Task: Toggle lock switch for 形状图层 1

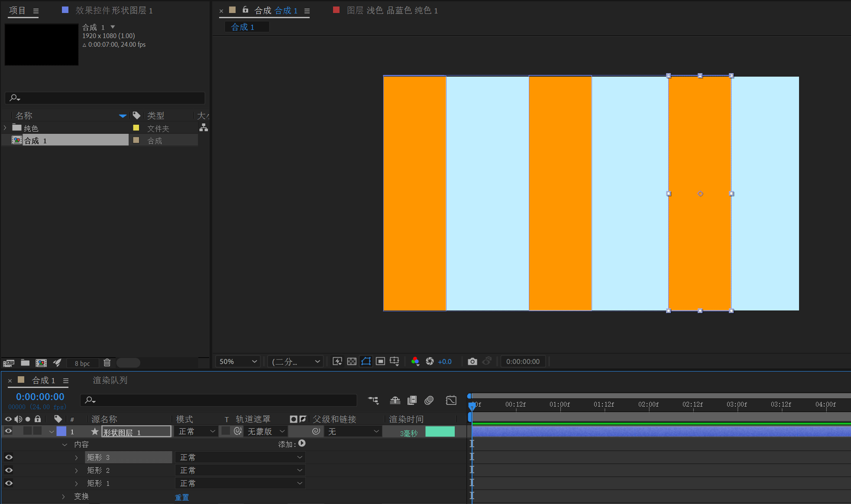Action: coord(38,431)
